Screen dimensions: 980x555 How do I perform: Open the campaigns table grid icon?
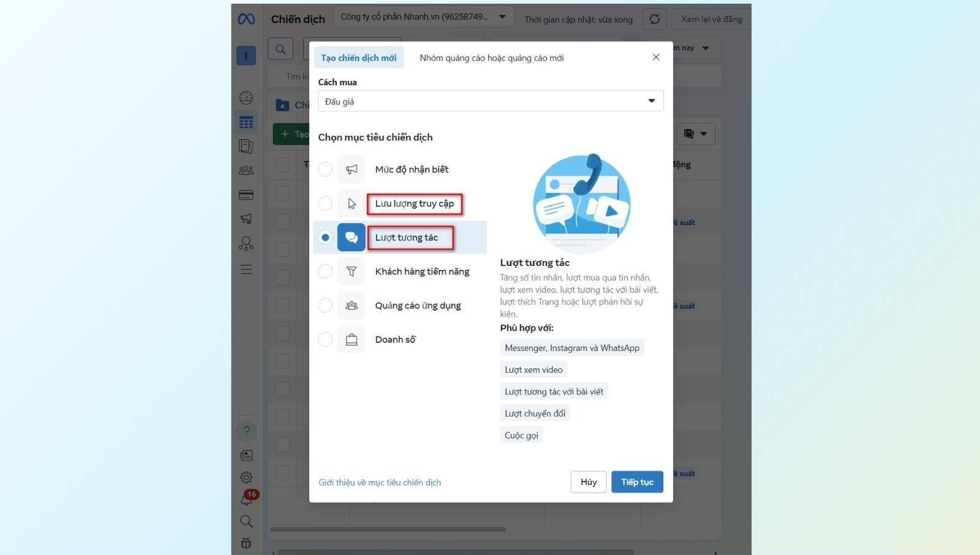(246, 123)
